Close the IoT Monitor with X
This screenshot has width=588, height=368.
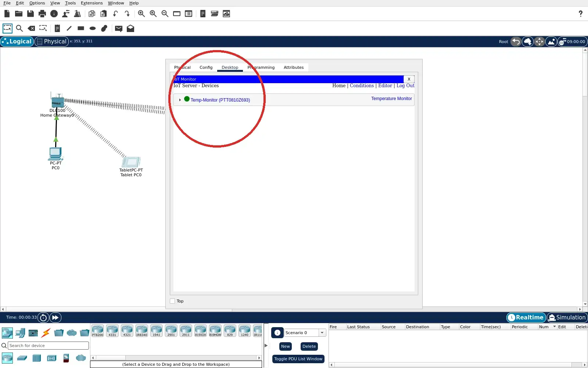tap(409, 79)
